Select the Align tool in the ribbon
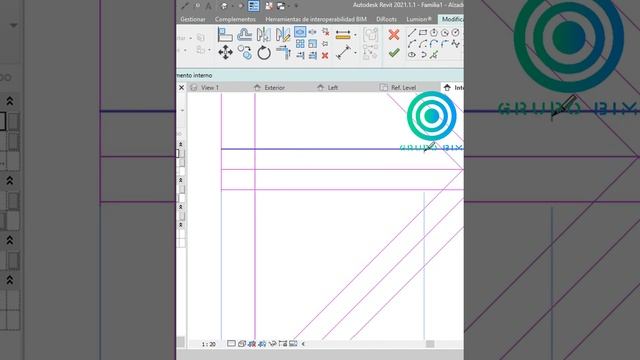The height and width of the screenshot is (360, 640). click(x=225, y=35)
